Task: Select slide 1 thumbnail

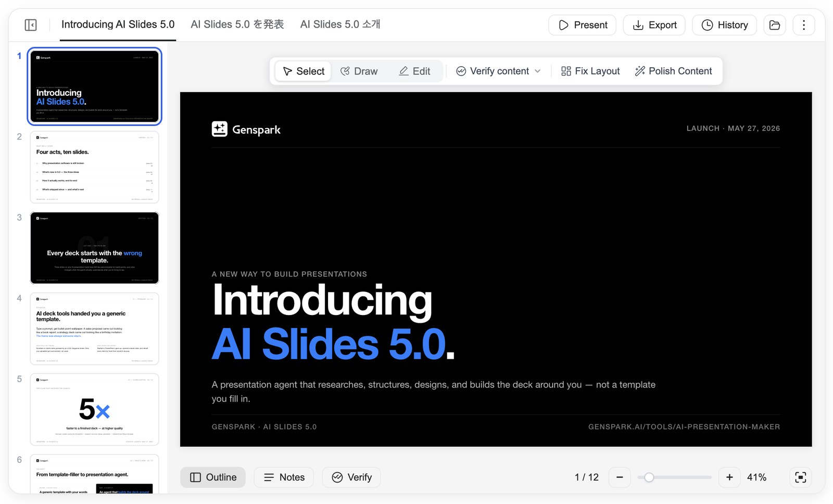Action: pyautogui.click(x=94, y=86)
